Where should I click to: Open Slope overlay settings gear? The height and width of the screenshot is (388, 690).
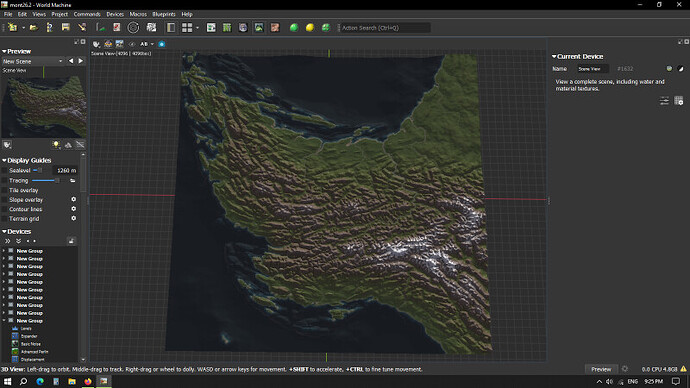click(73, 199)
